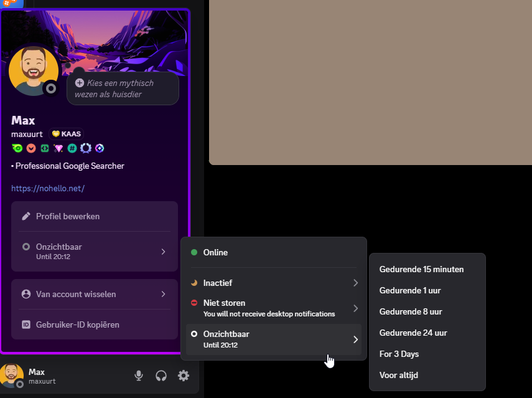Click the Orbs badge in the profile

click(x=100, y=148)
